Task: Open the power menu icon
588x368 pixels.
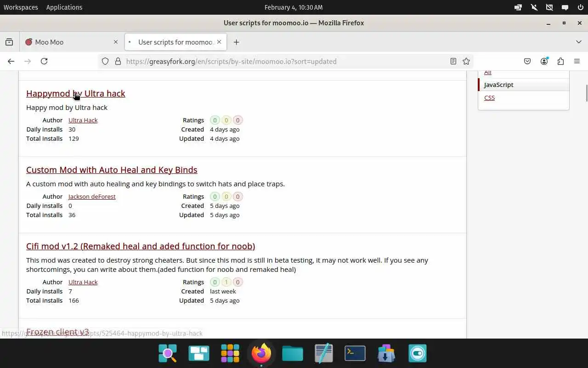Action: tap(580, 7)
